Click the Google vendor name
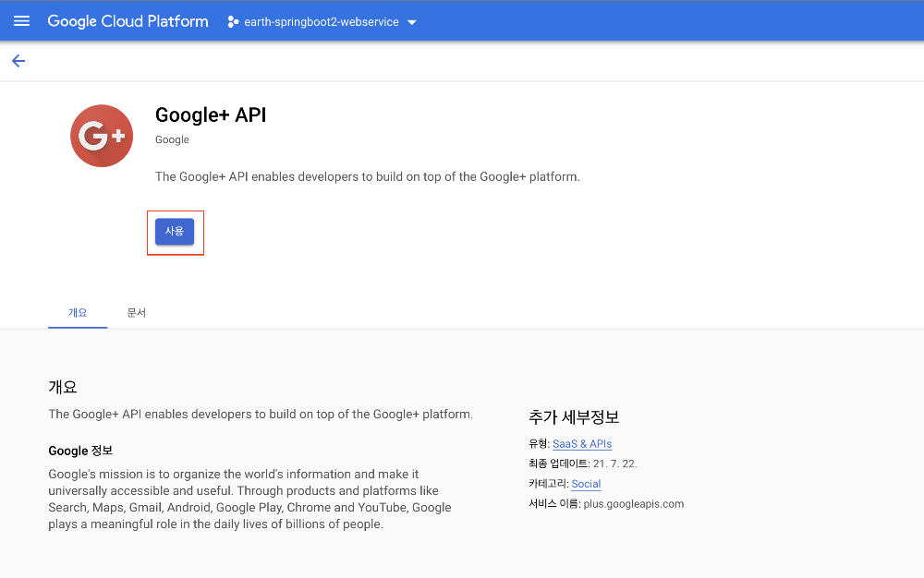The image size is (924, 578). tap(172, 139)
